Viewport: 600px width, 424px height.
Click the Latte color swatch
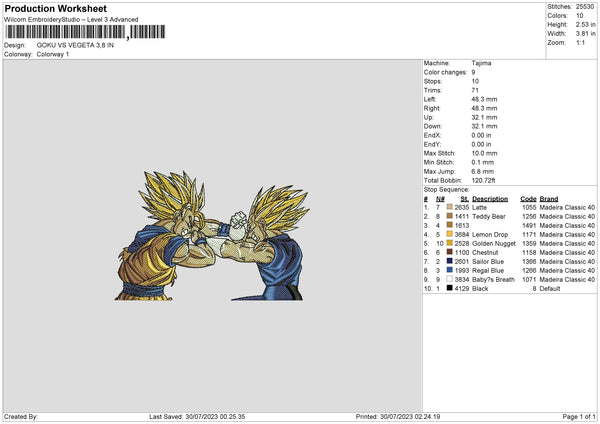[449, 207]
